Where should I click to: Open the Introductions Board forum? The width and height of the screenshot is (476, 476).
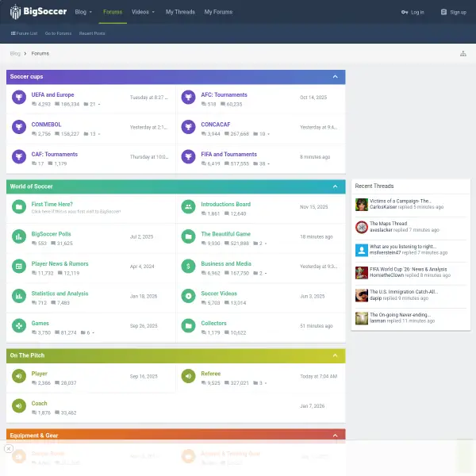[x=225, y=205]
